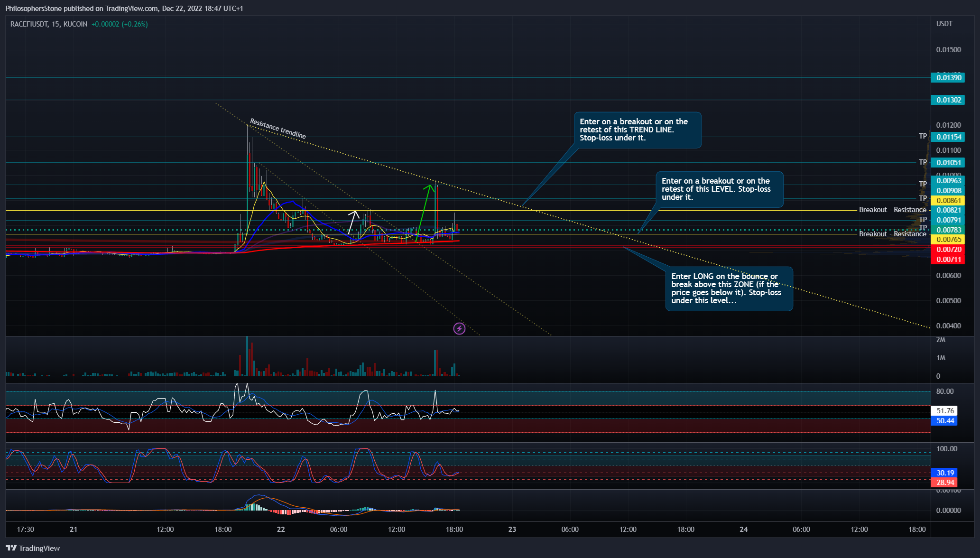Image resolution: width=980 pixels, height=558 pixels.
Task: Select the USDT currency label
Action: tap(944, 24)
